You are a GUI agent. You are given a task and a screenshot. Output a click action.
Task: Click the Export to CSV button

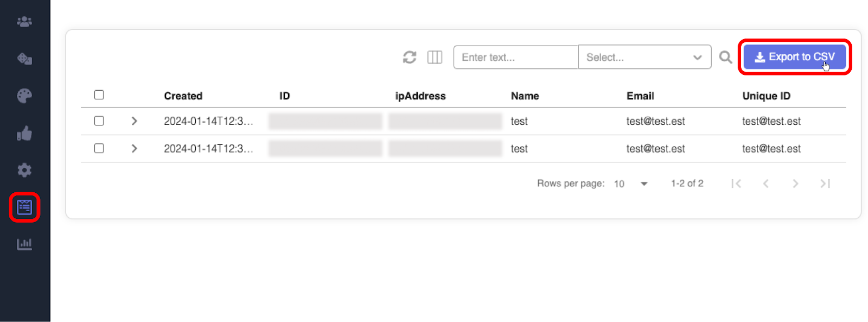pos(794,56)
